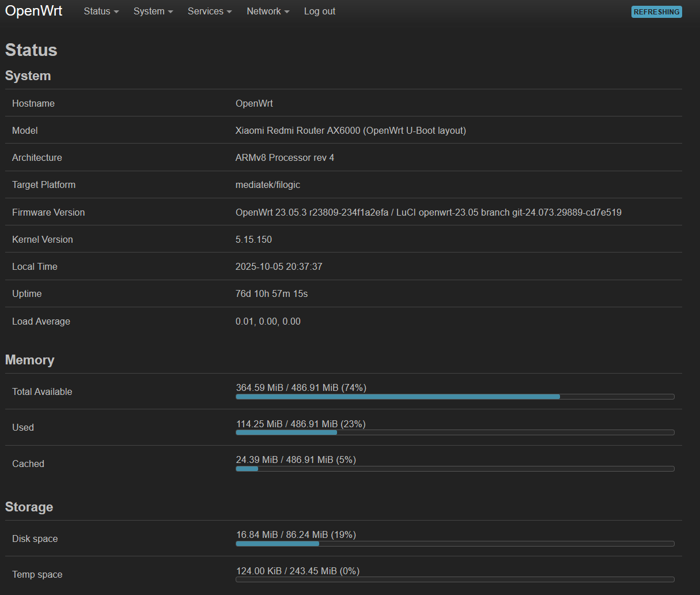Expand the System menu in navbar
This screenshot has width=700, height=595.
pyautogui.click(x=153, y=12)
